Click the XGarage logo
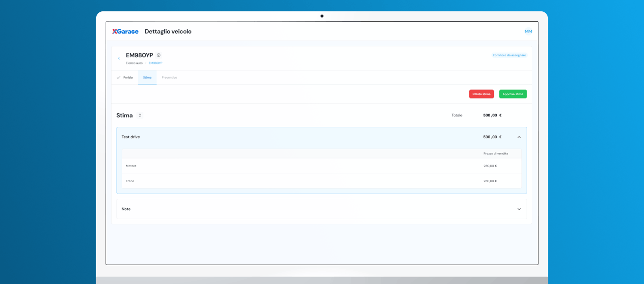This screenshot has width=644, height=284. [x=125, y=31]
